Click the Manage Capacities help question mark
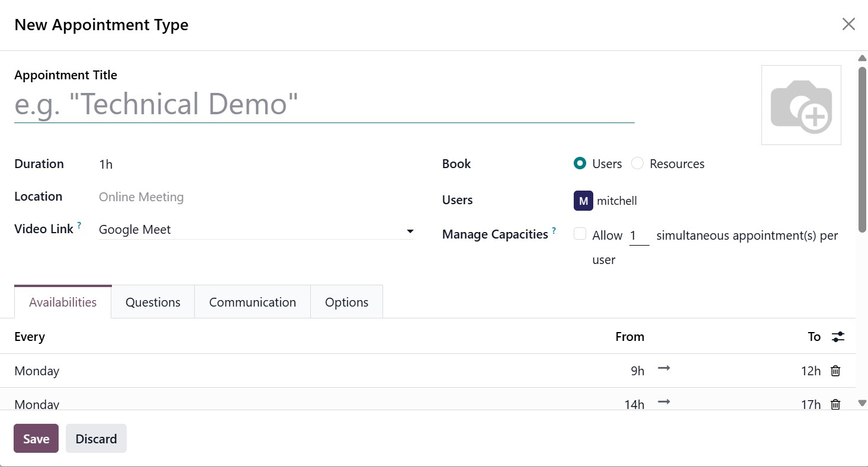This screenshot has width=868, height=467. (x=554, y=231)
